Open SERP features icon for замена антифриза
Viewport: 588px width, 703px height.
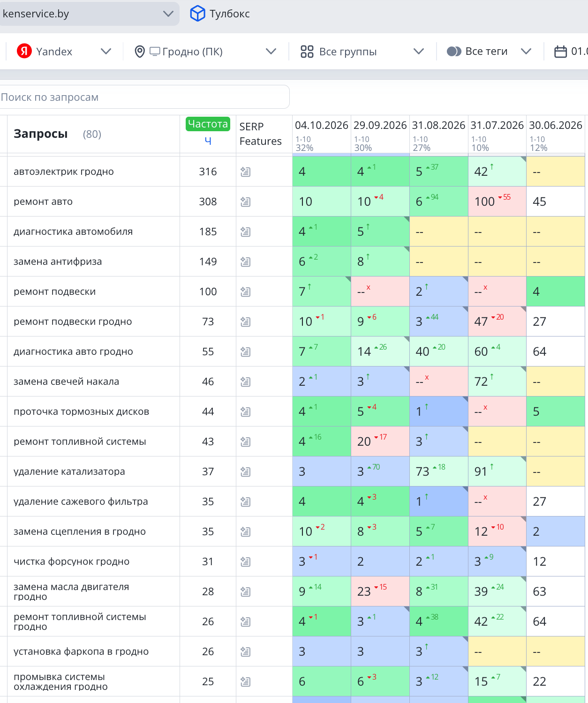coord(245,262)
